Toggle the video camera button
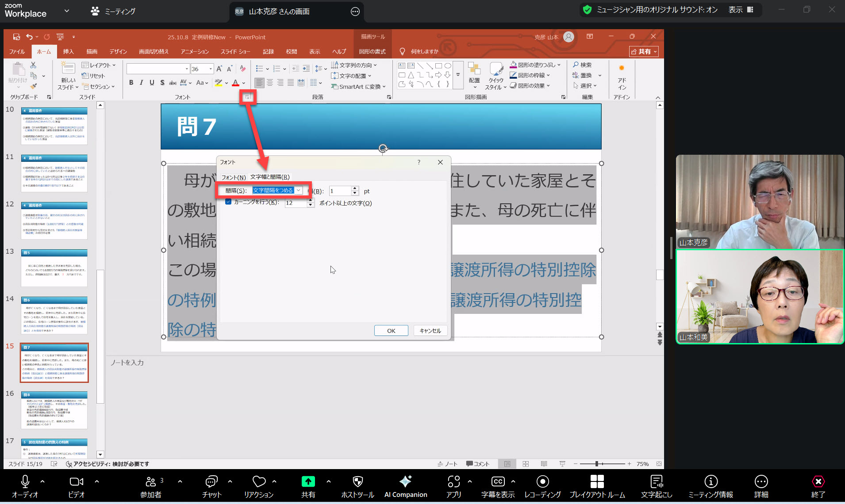Image resolution: width=845 pixels, height=504 pixels. (x=76, y=481)
